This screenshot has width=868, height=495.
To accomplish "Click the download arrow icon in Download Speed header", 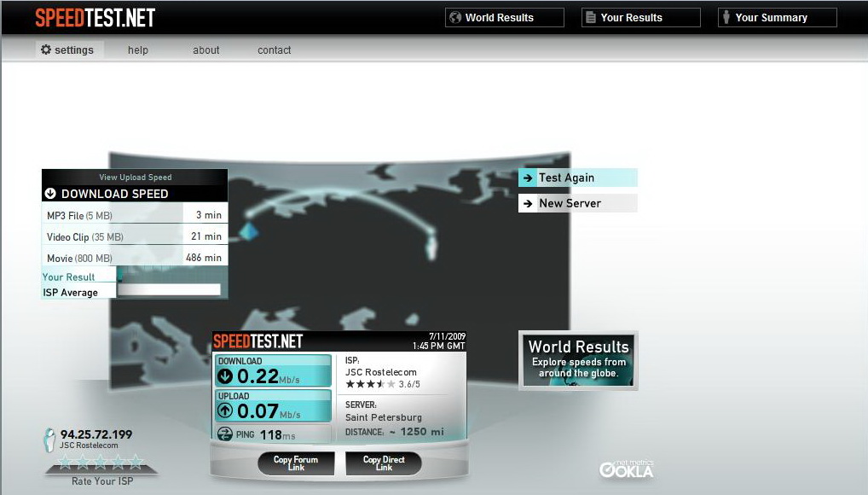I will [50, 194].
